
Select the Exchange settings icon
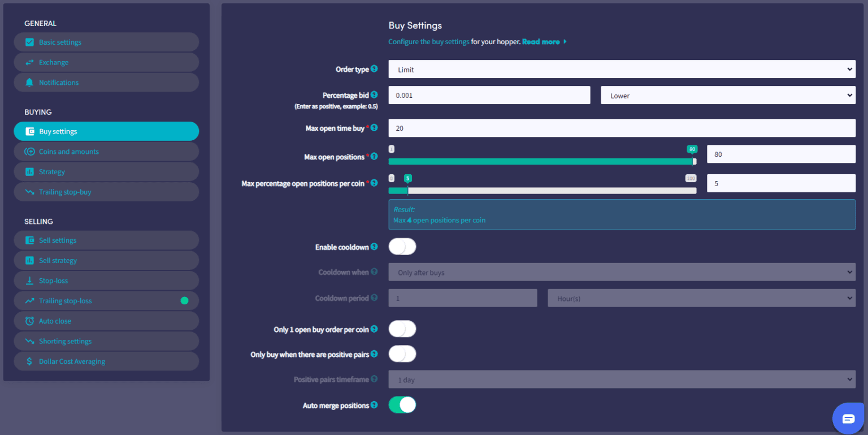point(29,62)
